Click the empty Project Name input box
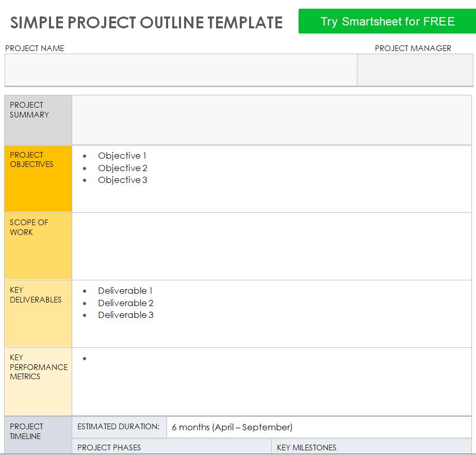The image size is (476, 455). tap(180, 70)
